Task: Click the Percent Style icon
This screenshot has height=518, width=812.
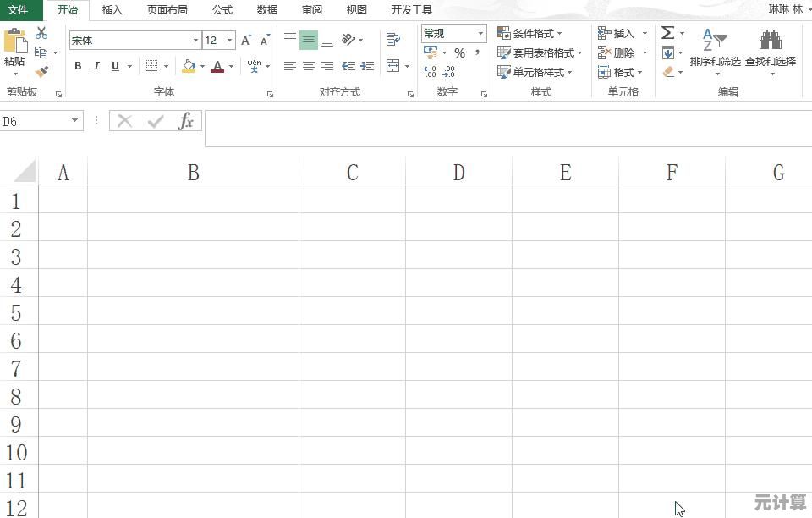Action: [x=459, y=52]
